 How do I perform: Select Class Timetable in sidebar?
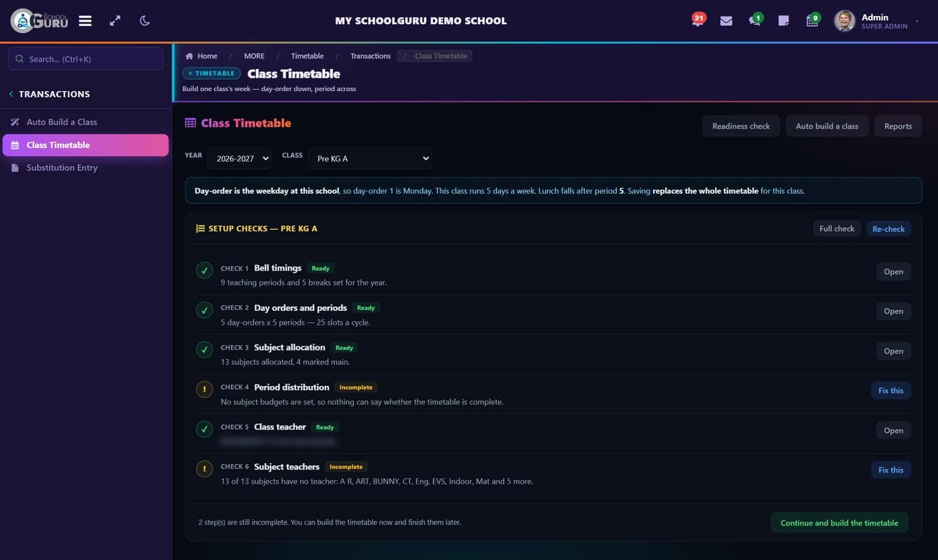pos(86,145)
